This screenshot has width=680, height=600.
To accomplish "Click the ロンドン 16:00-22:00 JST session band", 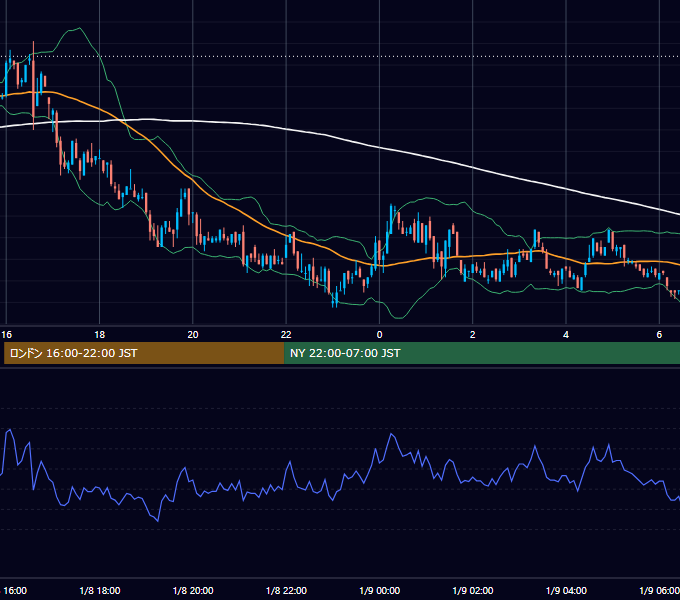I will tap(144, 353).
